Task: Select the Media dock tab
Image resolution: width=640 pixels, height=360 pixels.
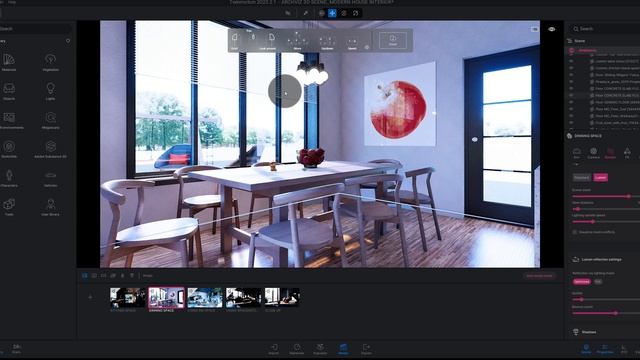Action: 343,349
